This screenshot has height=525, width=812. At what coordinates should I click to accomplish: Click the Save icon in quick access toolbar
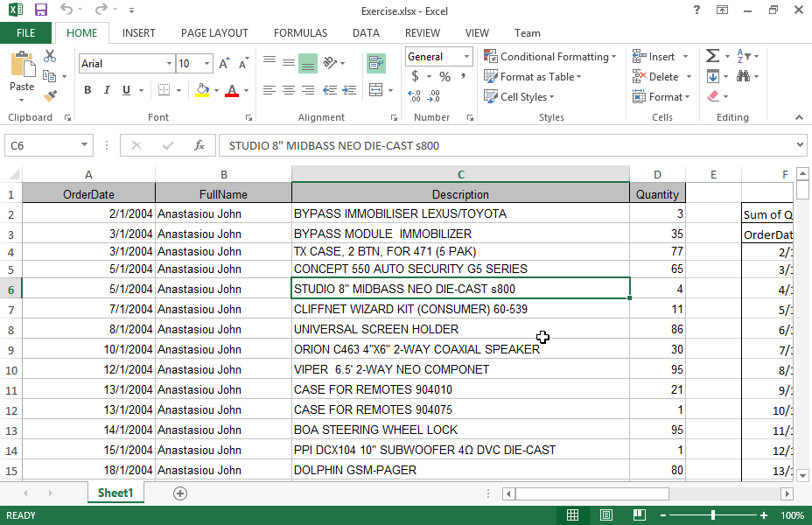pyautogui.click(x=40, y=10)
